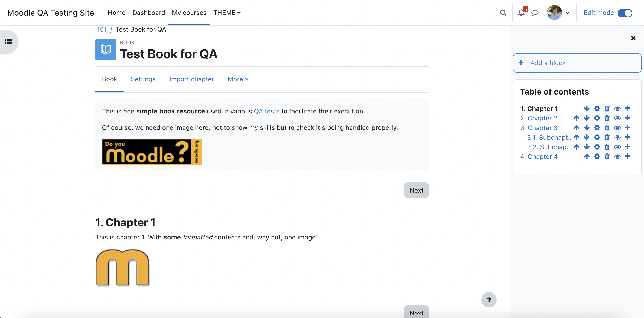Delete Chapter 1 with trash icon
The image size is (644, 318).
(607, 108)
